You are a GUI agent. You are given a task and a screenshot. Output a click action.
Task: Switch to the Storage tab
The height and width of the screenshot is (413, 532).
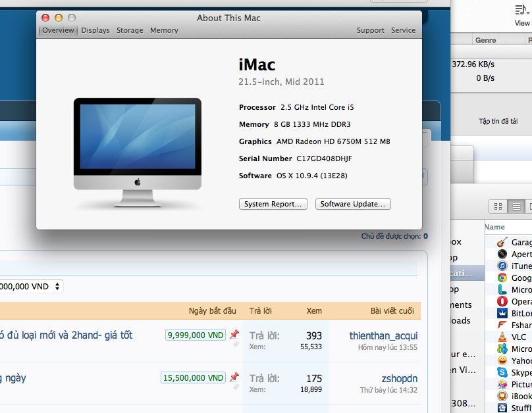[x=130, y=30]
